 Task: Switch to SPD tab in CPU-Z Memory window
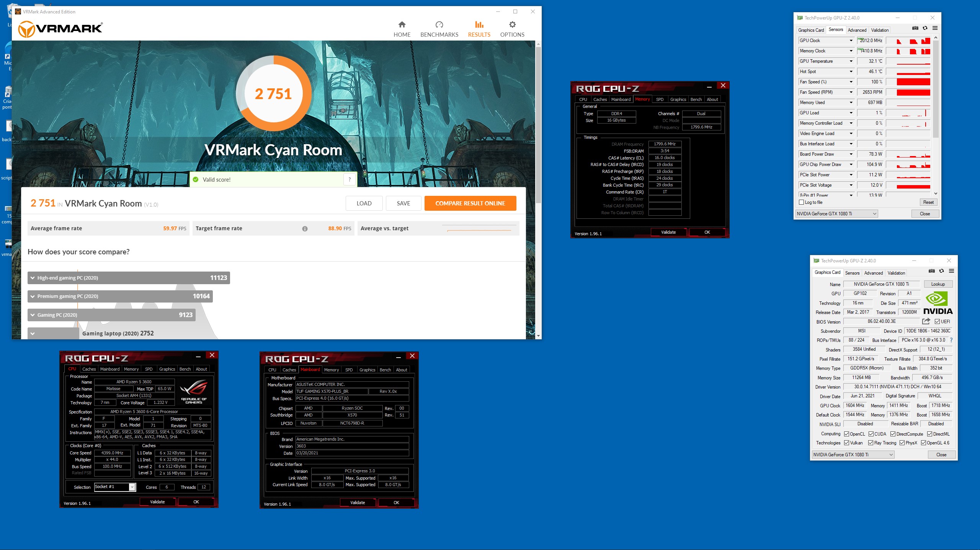(x=660, y=99)
